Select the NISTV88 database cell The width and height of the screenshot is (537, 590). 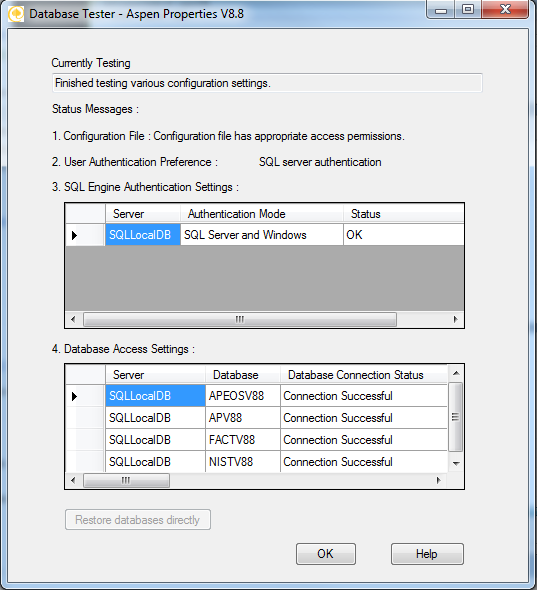[243, 461]
